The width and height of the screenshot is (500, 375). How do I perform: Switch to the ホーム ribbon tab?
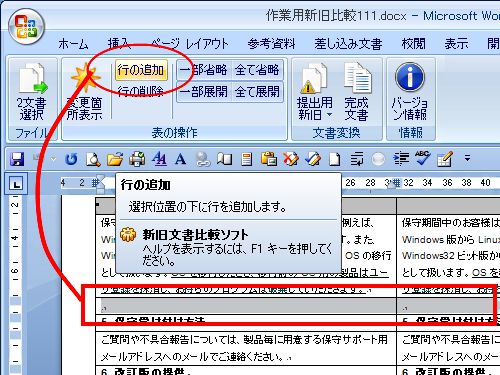point(73,43)
